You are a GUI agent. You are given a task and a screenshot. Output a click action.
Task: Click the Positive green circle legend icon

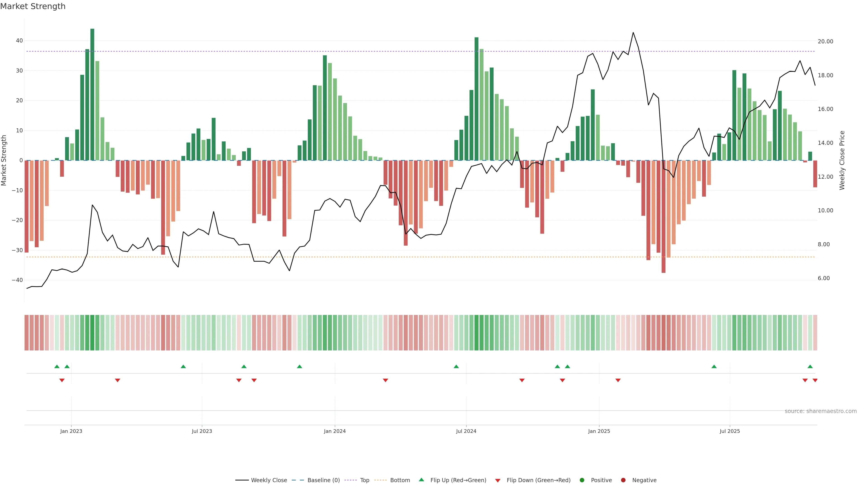[x=582, y=480]
